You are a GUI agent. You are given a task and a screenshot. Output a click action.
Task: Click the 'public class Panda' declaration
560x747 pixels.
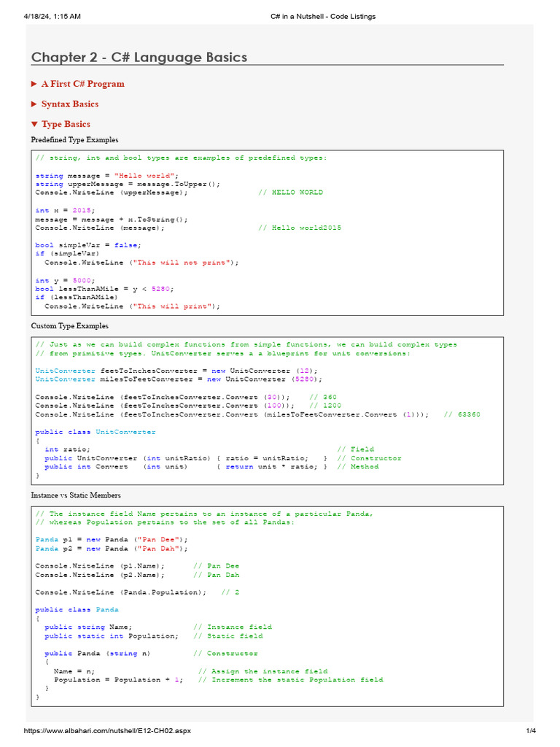(x=77, y=610)
